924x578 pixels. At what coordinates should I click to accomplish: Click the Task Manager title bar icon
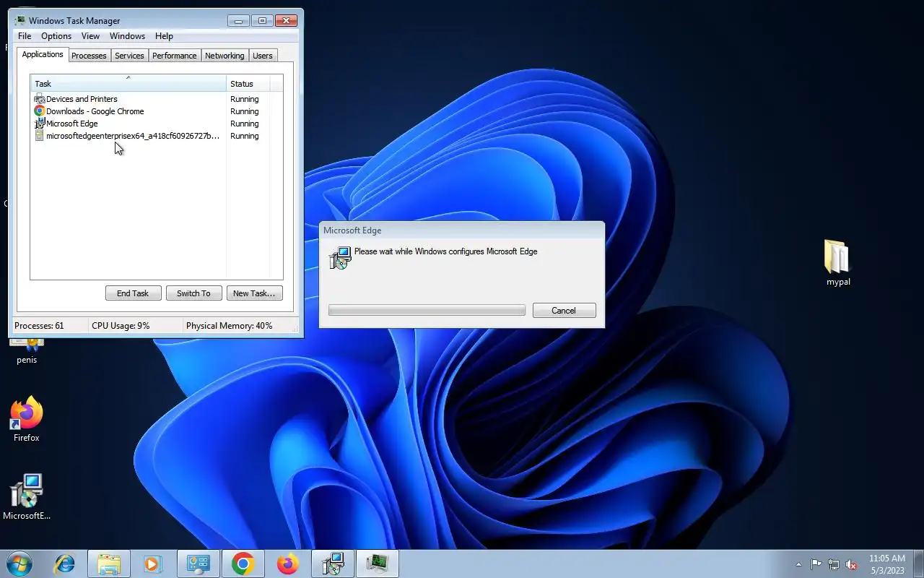point(20,20)
